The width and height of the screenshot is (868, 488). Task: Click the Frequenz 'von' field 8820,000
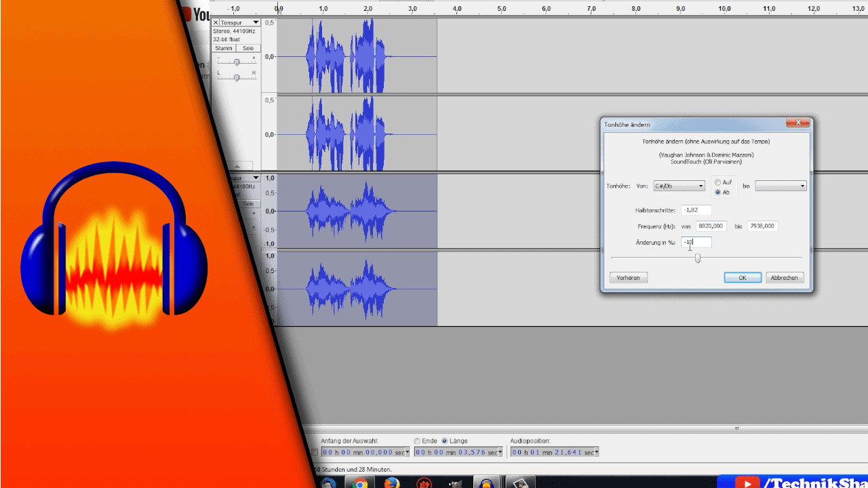[711, 226]
